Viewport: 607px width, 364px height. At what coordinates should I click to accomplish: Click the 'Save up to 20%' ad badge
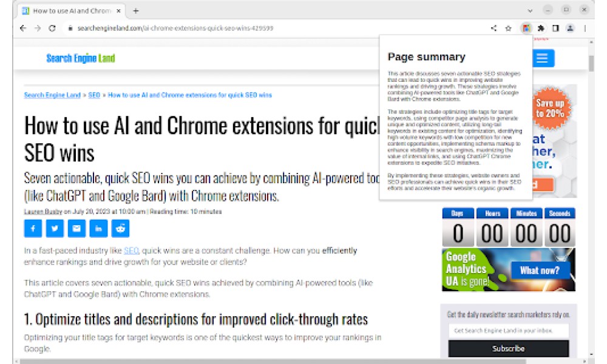[550, 109]
